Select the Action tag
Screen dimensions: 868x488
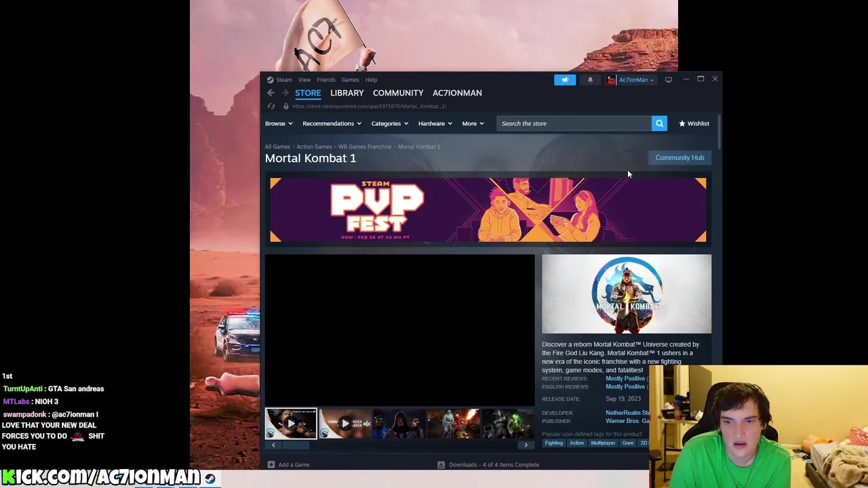tap(577, 443)
